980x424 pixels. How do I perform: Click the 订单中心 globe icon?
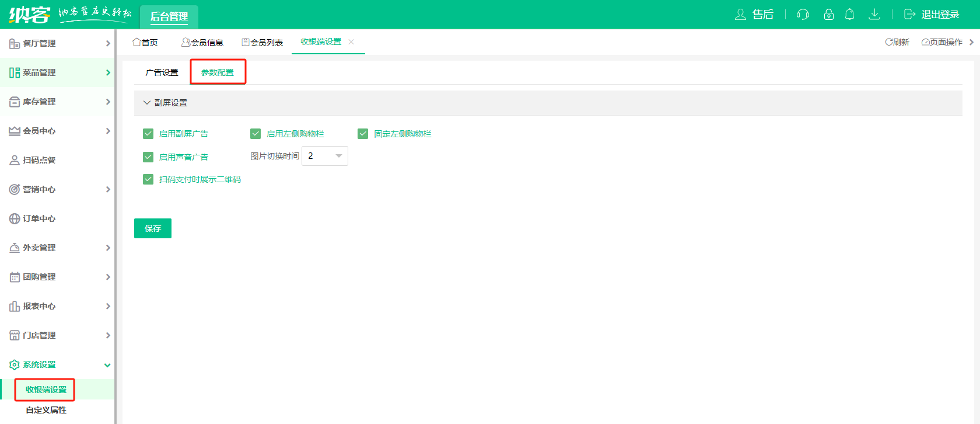pyautogui.click(x=15, y=218)
